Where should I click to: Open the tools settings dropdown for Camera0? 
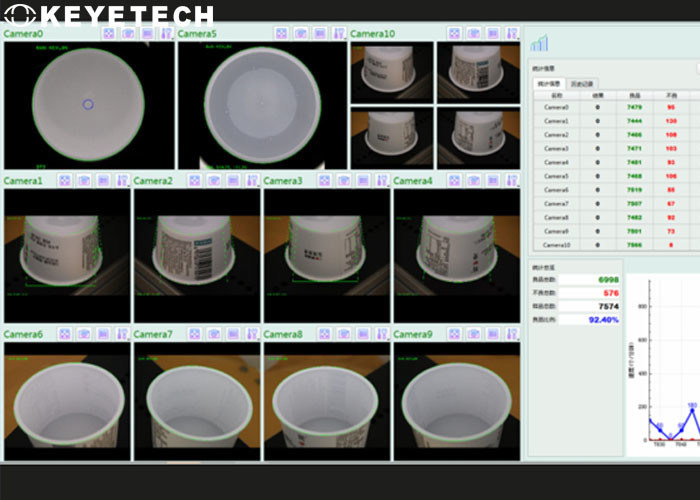click(165, 33)
